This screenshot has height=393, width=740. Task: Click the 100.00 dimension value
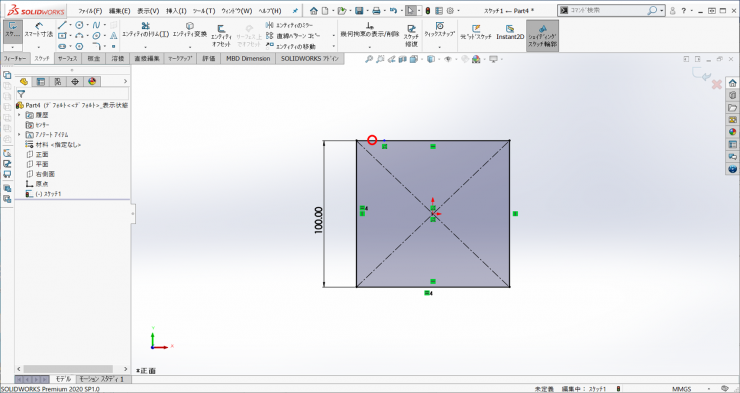tap(319, 220)
